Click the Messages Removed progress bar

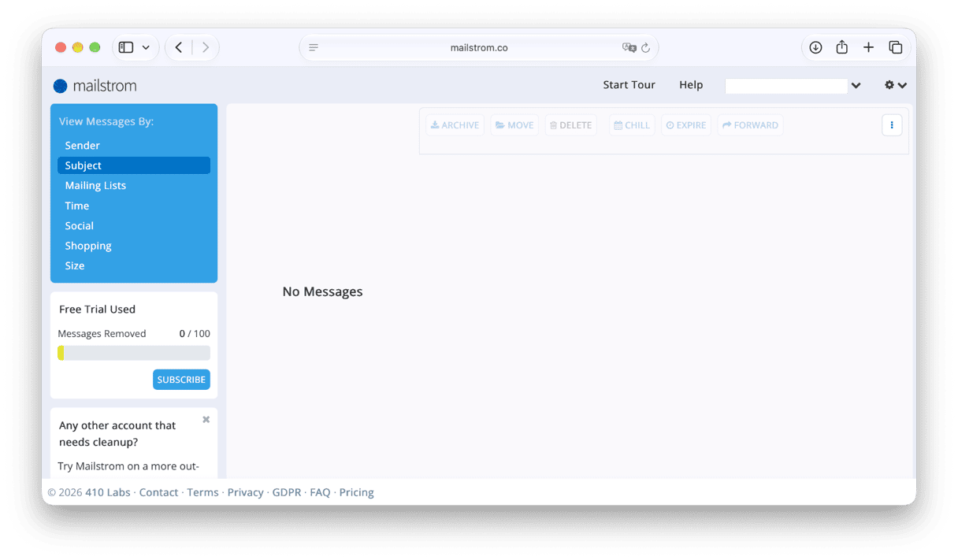134,353
